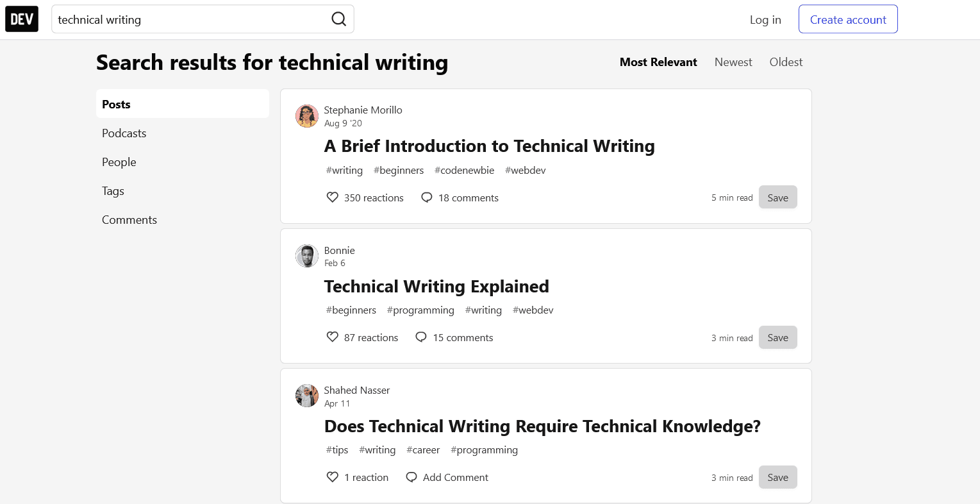Filter search results by People

[119, 162]
